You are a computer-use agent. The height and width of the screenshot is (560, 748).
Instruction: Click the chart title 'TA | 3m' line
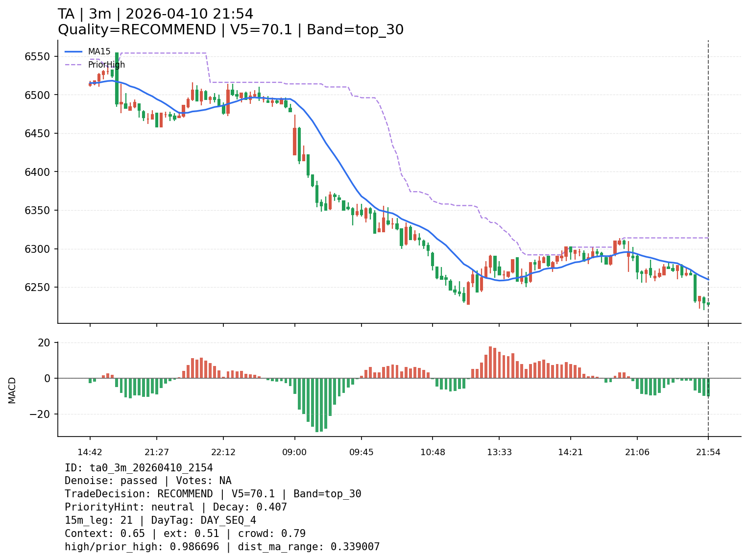155,14
